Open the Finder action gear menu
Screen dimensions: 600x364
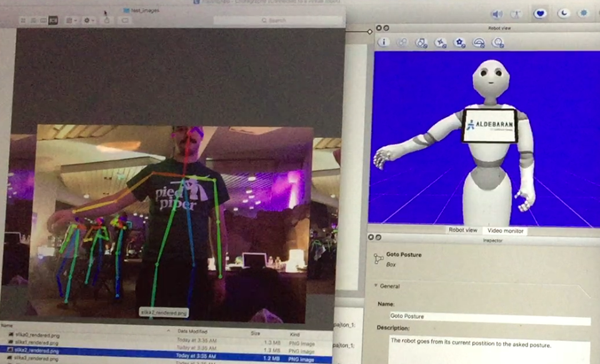click(89, 20)
